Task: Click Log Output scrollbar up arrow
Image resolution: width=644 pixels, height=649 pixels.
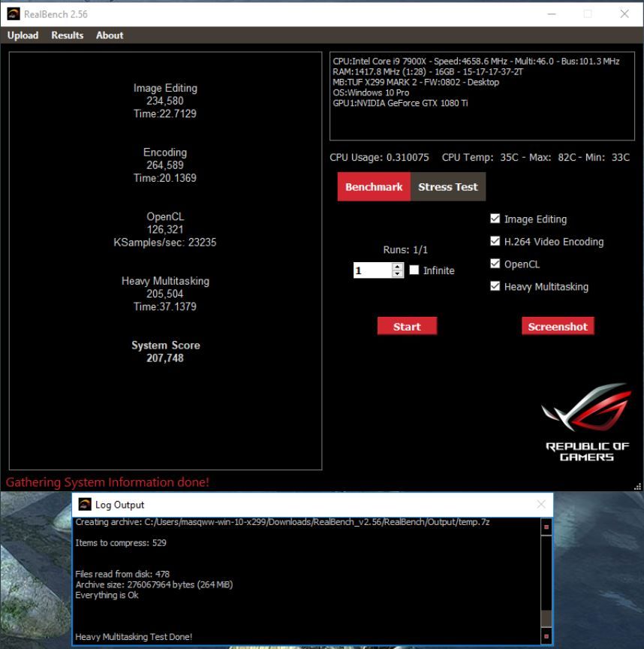Action: tap(546, 527)
